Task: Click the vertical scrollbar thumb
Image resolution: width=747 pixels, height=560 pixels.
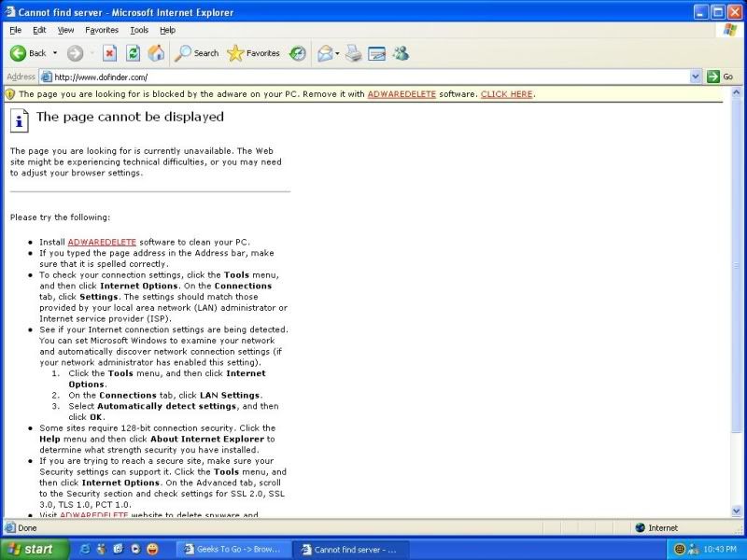Action: point(736,265)
